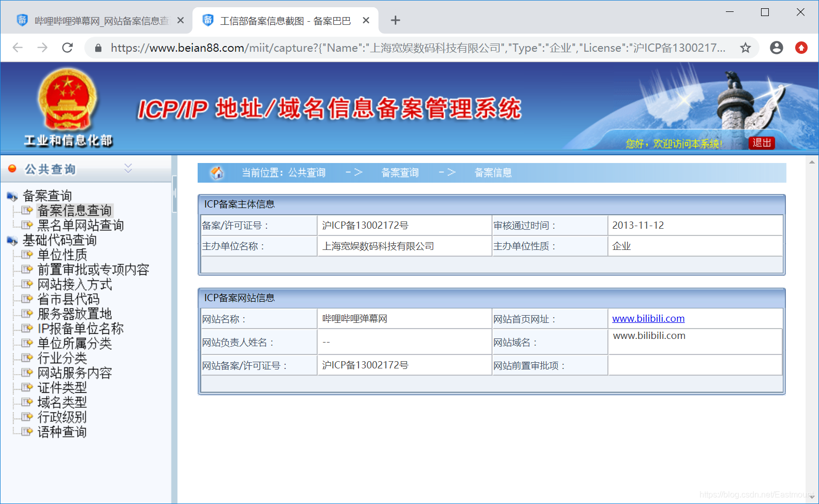Open a new browser tab
The image size is (819, 504).
click(395, 20)
